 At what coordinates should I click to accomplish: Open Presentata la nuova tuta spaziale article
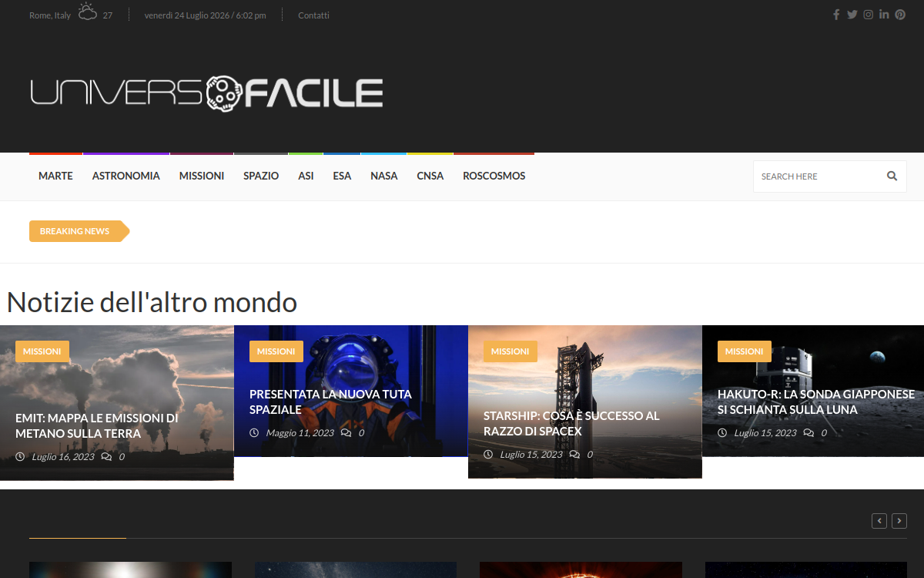[x=330, y=402]
